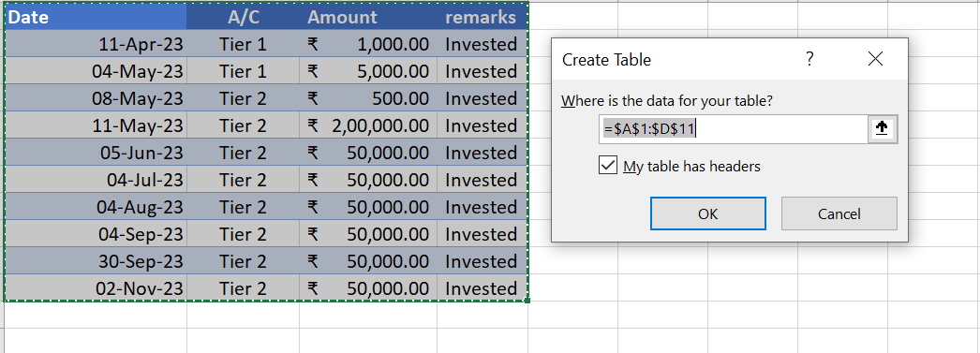
Task: Select the 05-Jun-23 date cell
Action: (96, 153)
